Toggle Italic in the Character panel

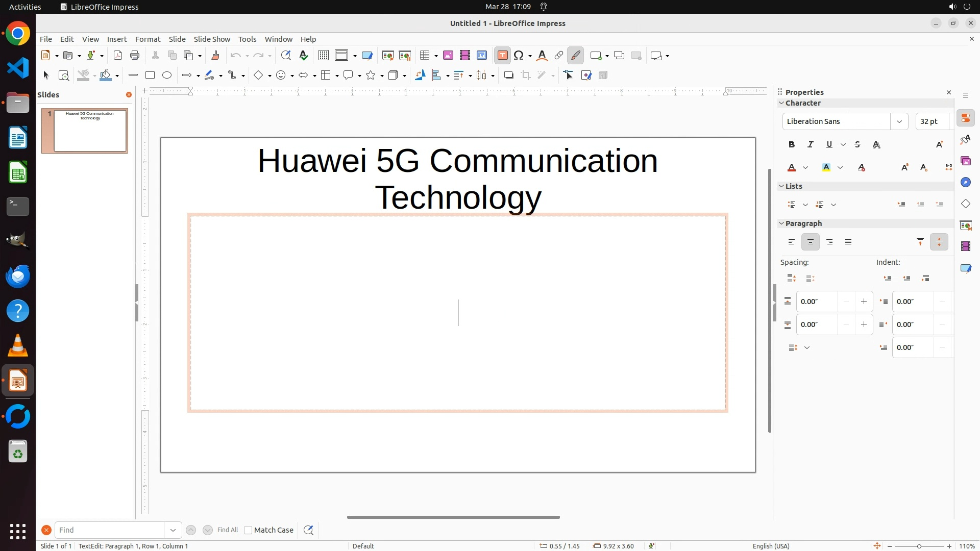[x=810, y=145]
